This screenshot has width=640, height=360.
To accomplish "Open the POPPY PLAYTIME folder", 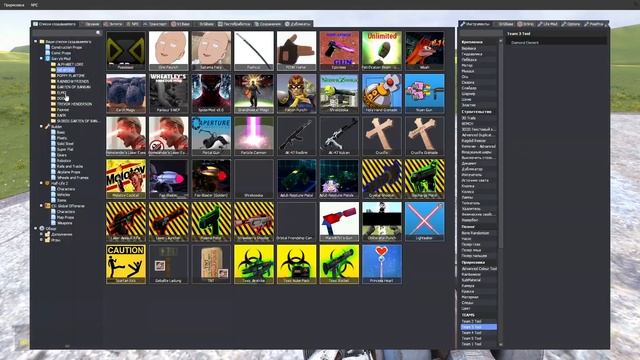I will [68, 76].
